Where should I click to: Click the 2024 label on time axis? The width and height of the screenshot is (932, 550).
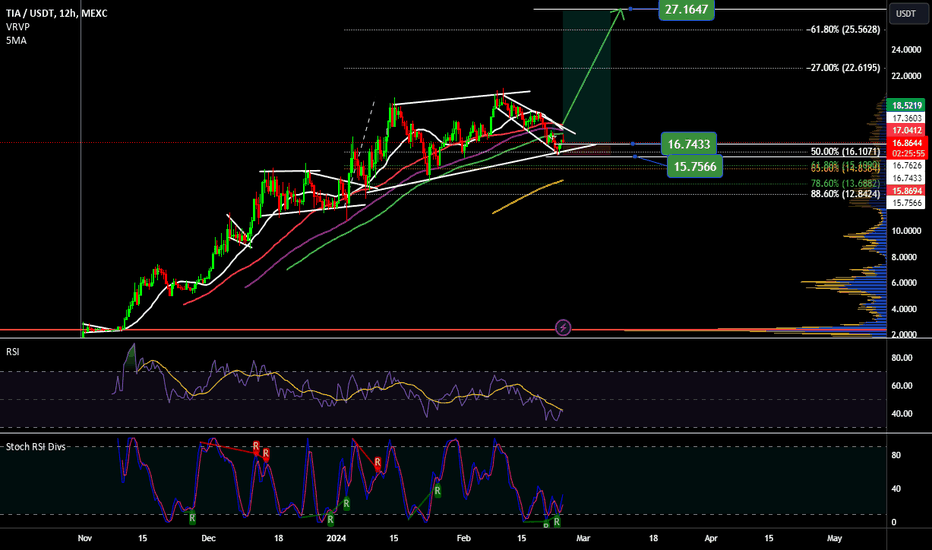pyautogui.click(x=336, y=538)
